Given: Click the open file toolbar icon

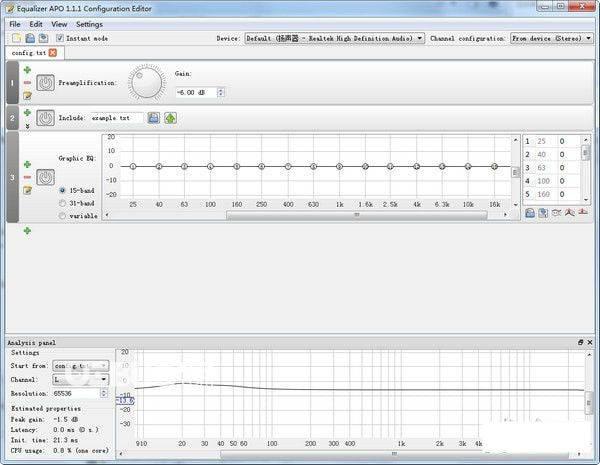Looking at the screenshot, I should click(x=30, y=38).
